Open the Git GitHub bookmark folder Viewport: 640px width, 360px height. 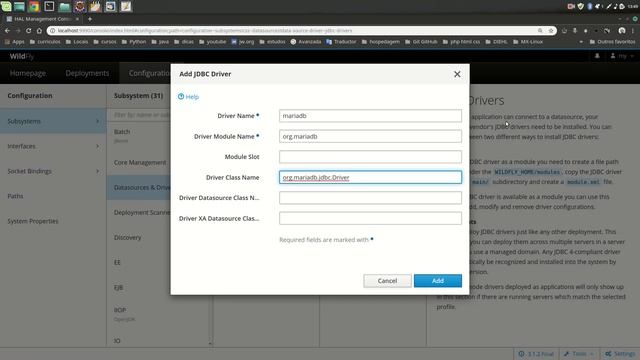click(421, 42)
